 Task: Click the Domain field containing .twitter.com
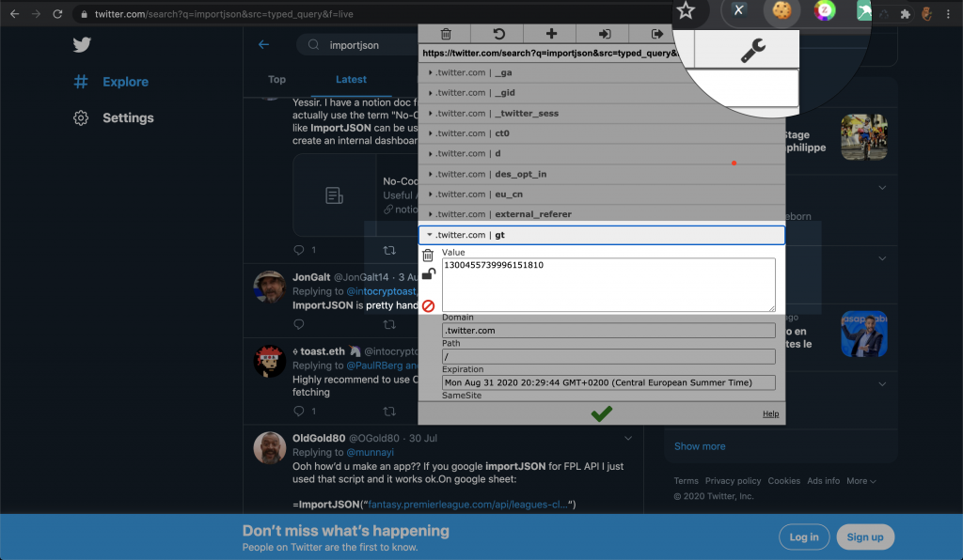(608, 331)
